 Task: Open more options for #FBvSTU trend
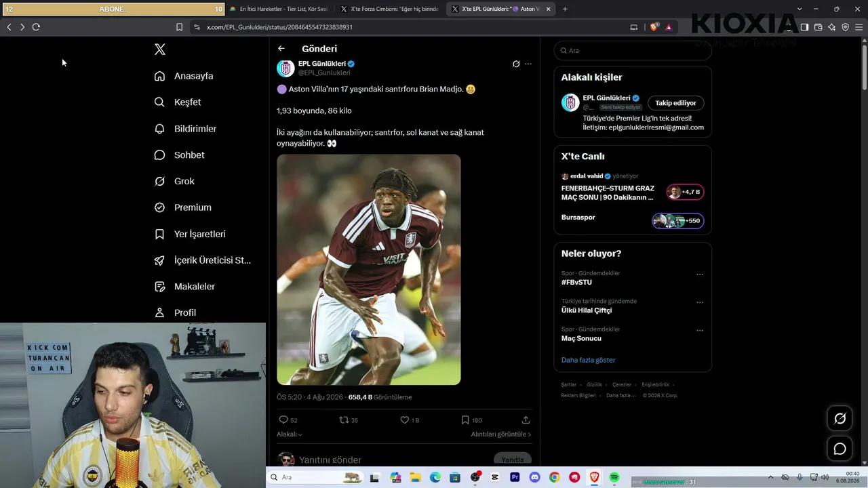[x=700, y=274]
